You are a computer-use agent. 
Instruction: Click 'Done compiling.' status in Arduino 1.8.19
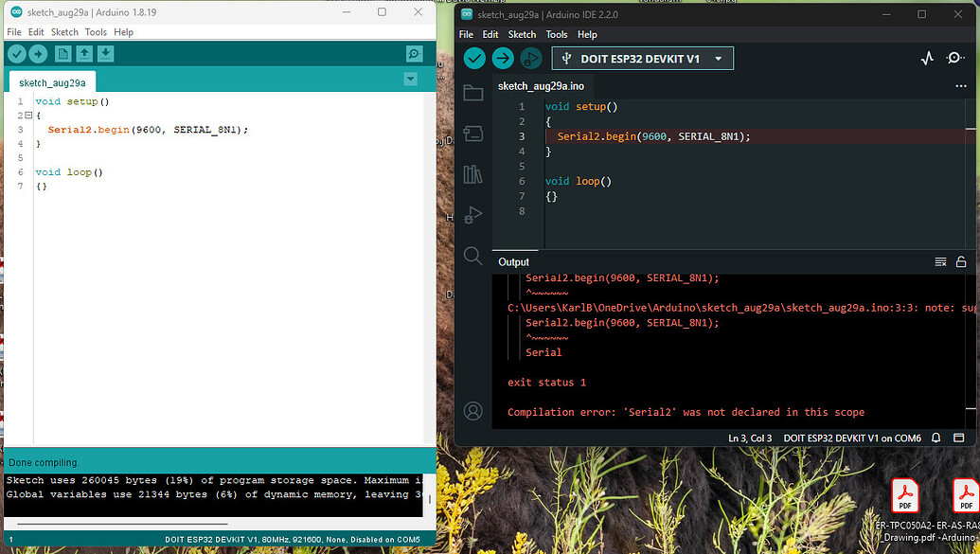pos(44,463)
